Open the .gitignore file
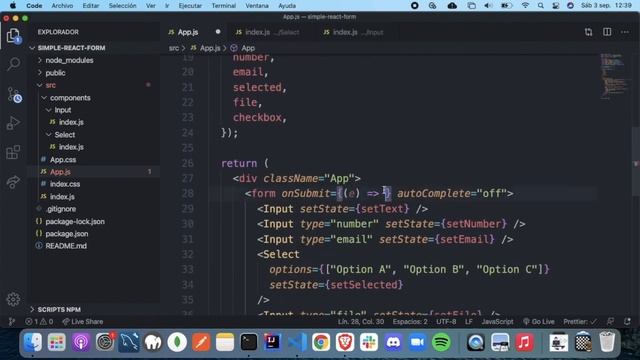 click(x=61, y=209)
